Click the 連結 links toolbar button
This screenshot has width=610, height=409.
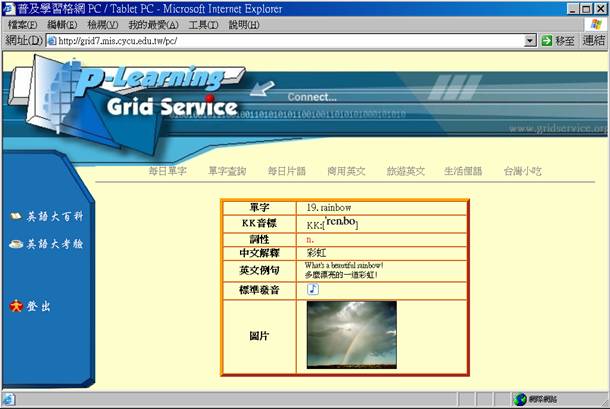594,41
